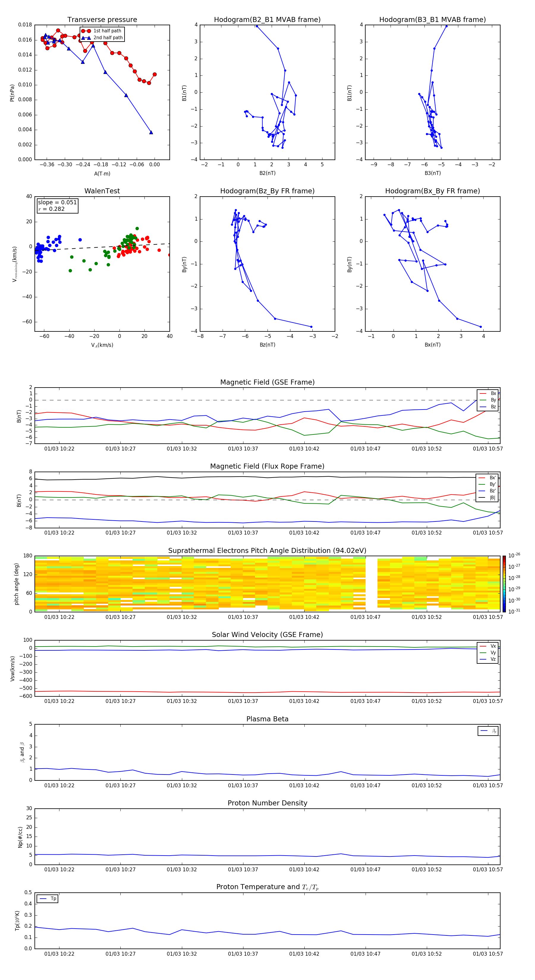535x980 pixels.
Task: Click the '2nd half path' legend entry
Action: 102,38
